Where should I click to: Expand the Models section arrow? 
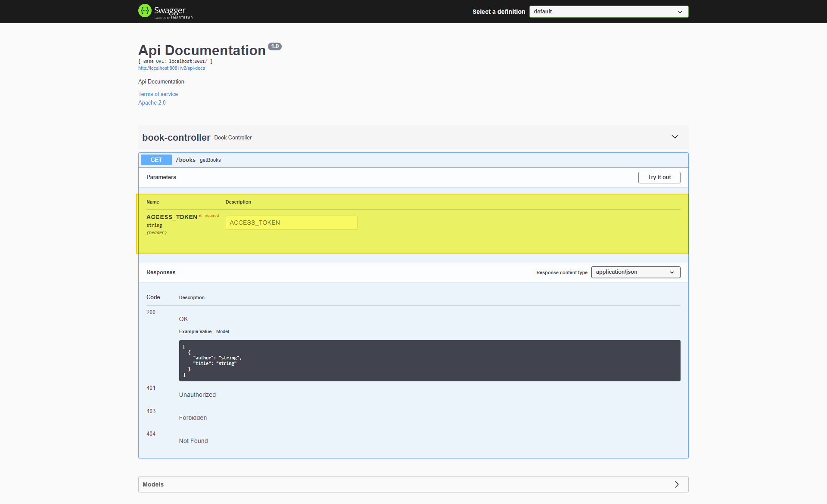click(x=676, y=484)
